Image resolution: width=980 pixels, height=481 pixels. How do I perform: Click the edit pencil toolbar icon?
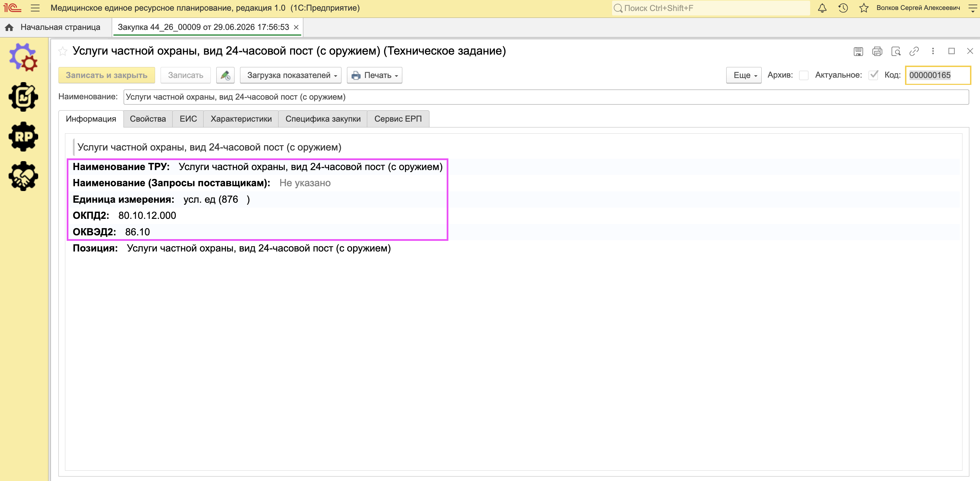tap(225, 75)
